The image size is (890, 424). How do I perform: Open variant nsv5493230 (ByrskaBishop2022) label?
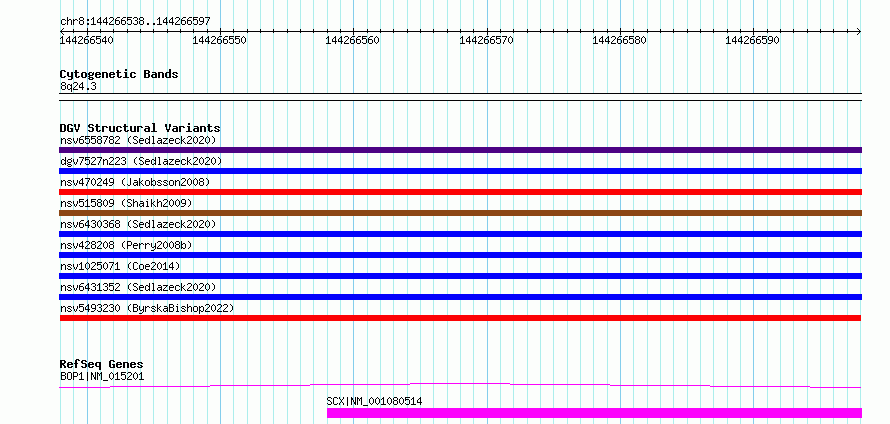coord(147,308)
